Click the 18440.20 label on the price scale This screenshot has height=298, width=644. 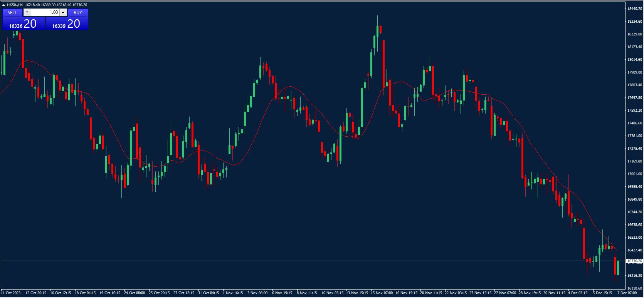[x=634, y=8]
